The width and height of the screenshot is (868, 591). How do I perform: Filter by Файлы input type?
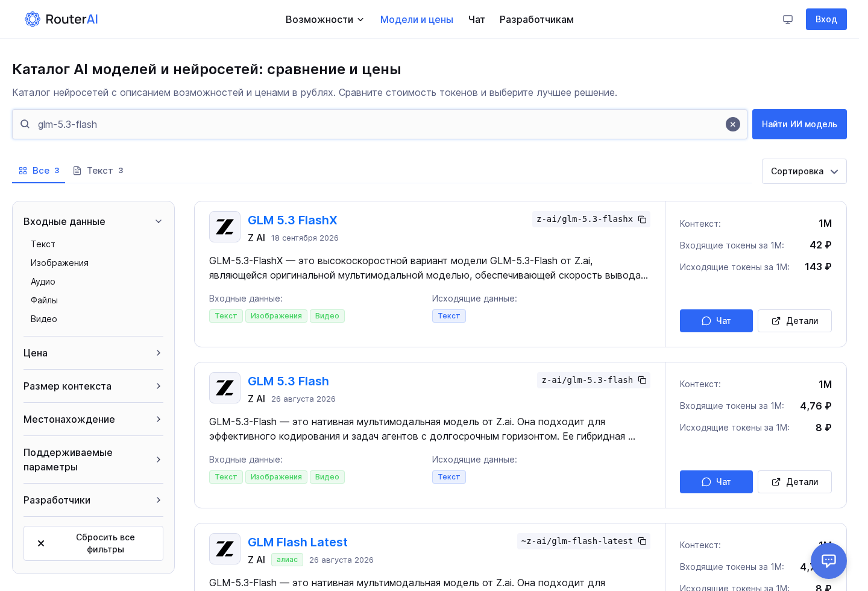pos(44,300)
